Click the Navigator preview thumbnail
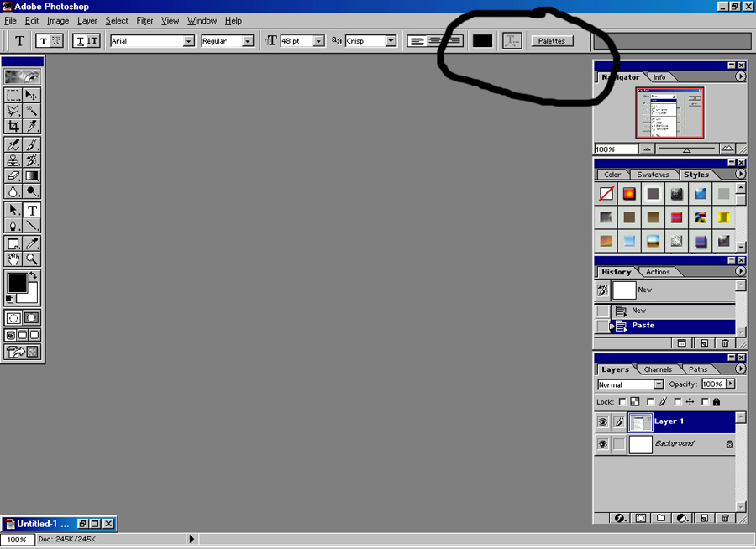 pos(669,112)
